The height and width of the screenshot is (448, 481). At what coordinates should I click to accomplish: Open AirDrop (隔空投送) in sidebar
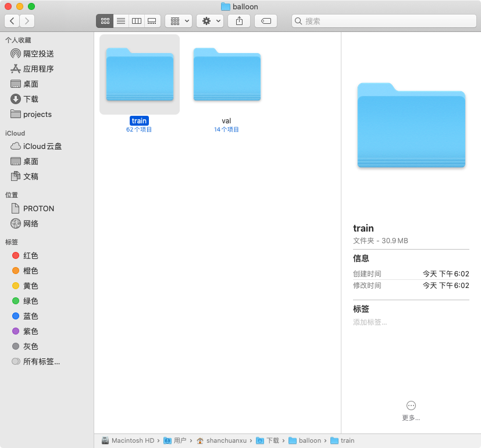[38, 54]
